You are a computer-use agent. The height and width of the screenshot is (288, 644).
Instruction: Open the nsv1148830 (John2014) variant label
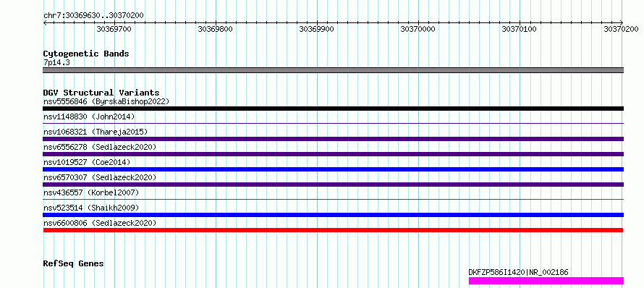[89, 117]
